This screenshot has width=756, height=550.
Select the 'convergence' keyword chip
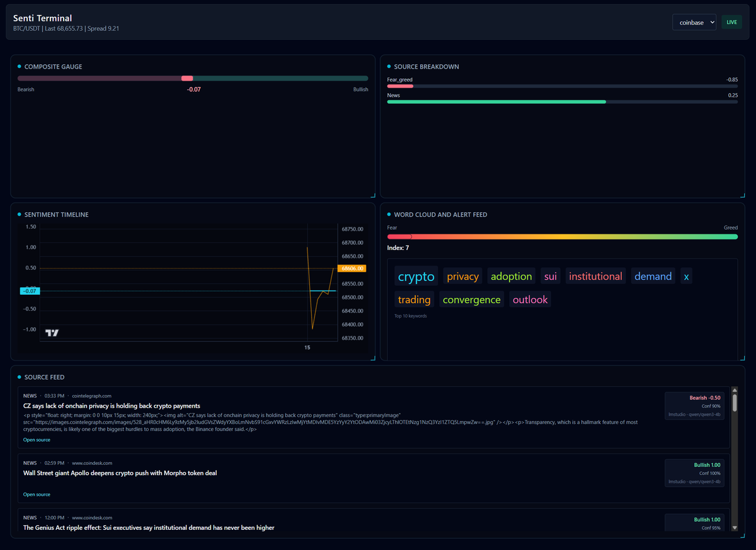coord(472,300)
